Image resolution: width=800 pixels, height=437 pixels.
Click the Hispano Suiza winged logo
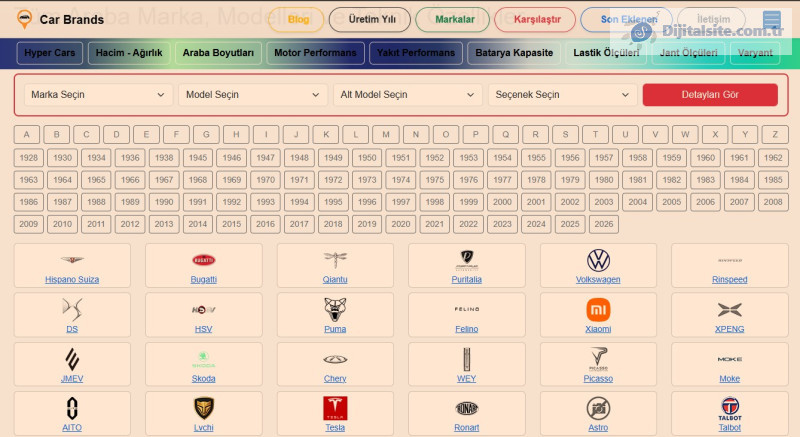point(72,260)
